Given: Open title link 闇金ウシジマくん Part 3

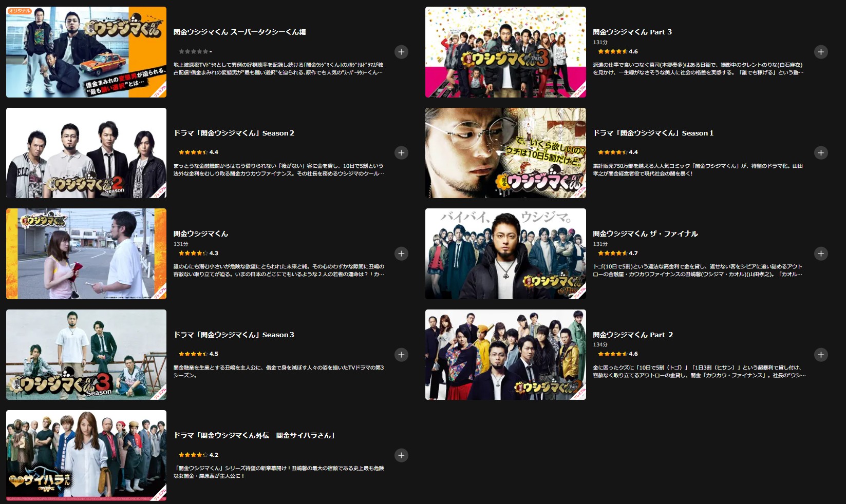Looking at the screenshot, I should coord(632,32).
